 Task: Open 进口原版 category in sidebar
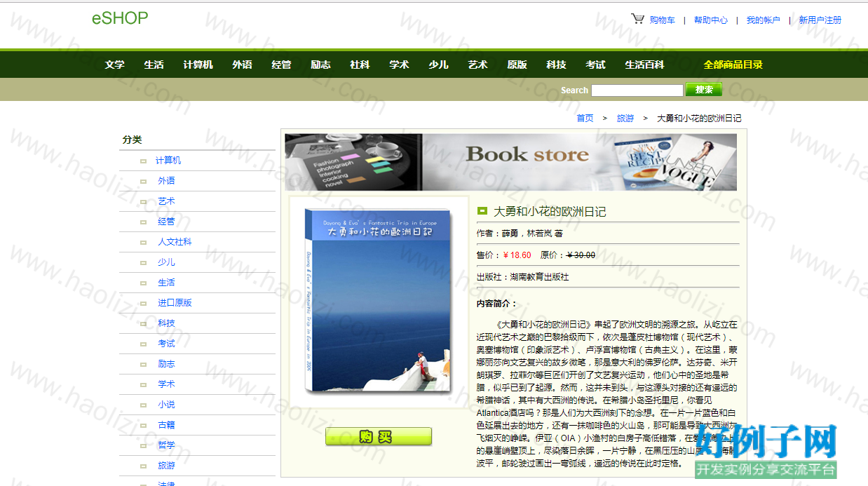[175, 303]
